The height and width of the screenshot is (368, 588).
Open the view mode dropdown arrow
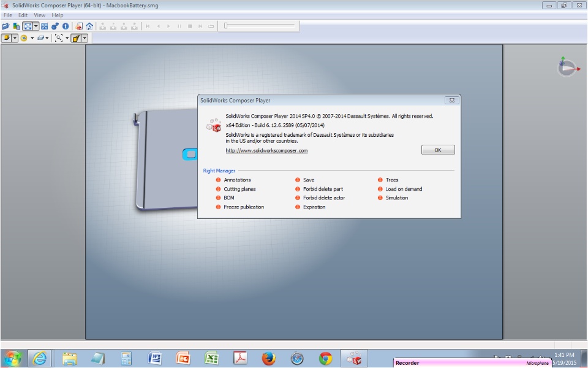click(x=36, y=26)
